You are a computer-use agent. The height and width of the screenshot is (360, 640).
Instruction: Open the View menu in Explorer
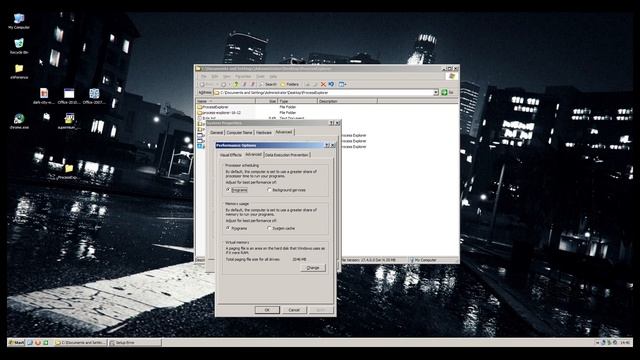click(227, 76)
